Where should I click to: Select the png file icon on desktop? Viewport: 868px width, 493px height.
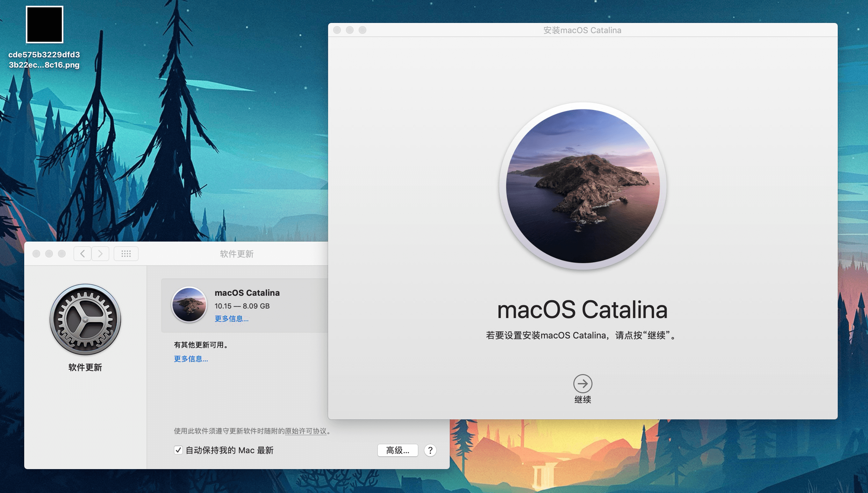click(x=45, y=24)
